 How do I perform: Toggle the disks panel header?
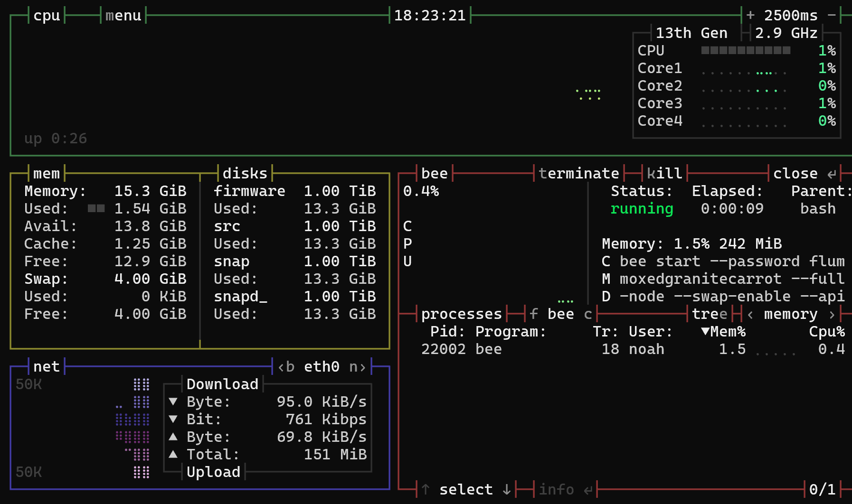click(245, 174)
